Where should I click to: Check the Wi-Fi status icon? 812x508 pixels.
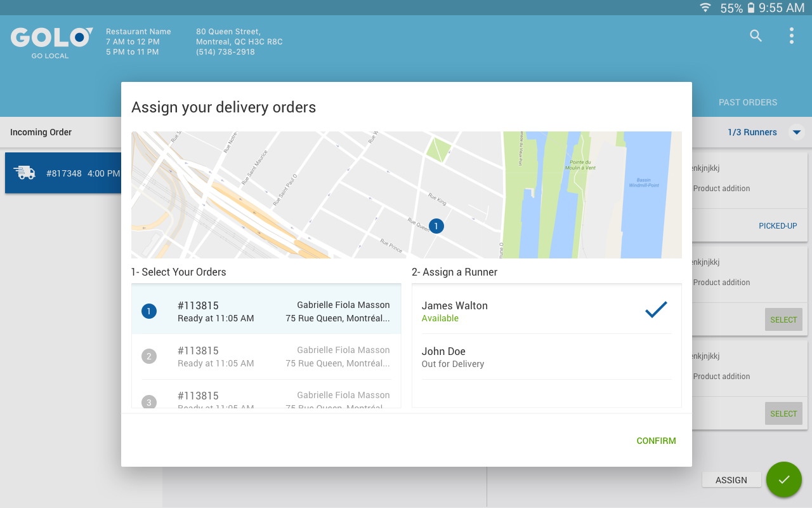(705, 8)
